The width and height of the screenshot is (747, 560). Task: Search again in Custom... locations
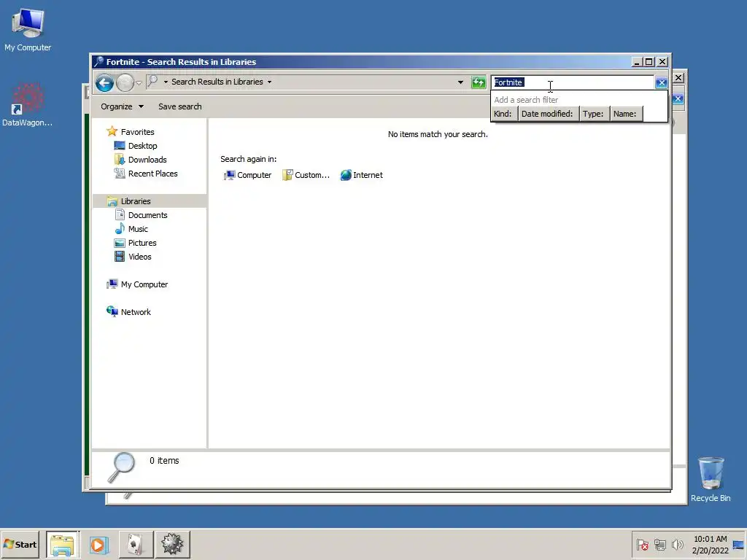pyautogui.click(x=306, y=175)
